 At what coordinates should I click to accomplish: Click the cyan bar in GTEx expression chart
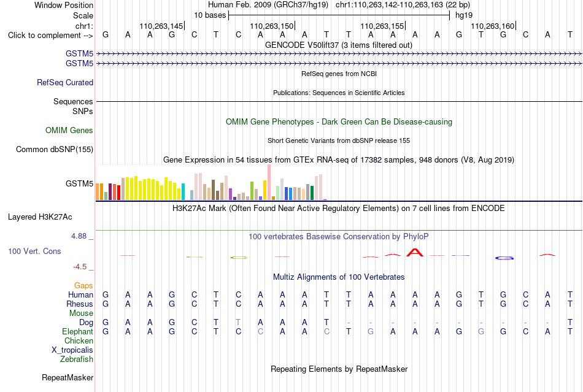(x=183, y=192)
